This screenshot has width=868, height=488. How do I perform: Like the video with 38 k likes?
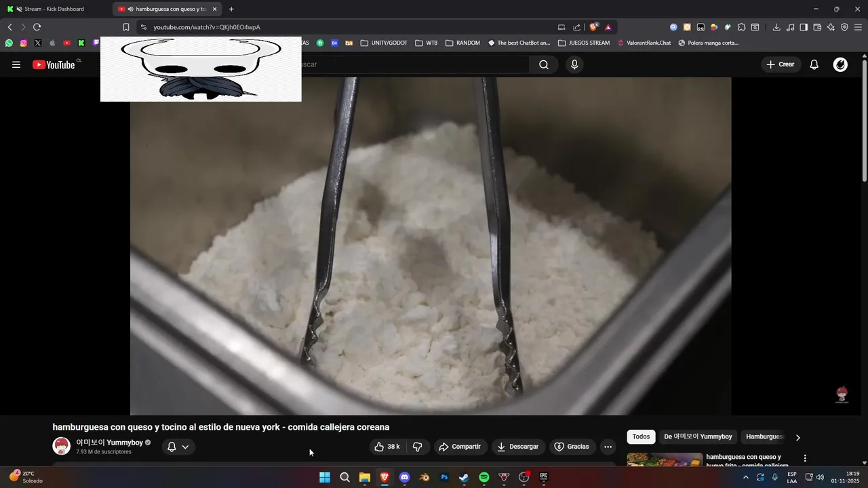click(387, 447)
